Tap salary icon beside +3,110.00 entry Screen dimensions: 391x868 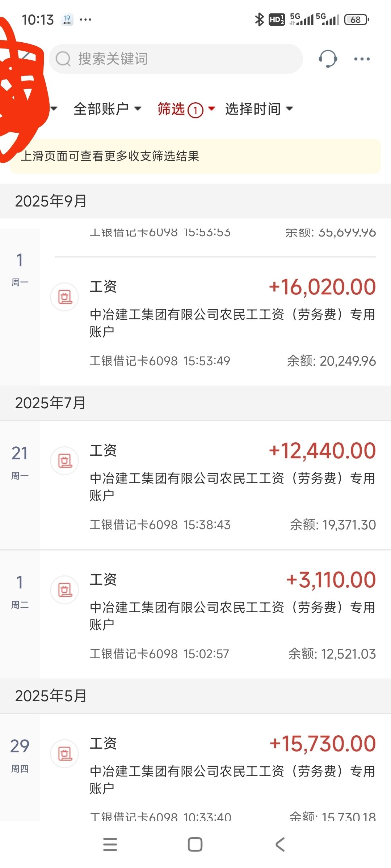(65, 590)
